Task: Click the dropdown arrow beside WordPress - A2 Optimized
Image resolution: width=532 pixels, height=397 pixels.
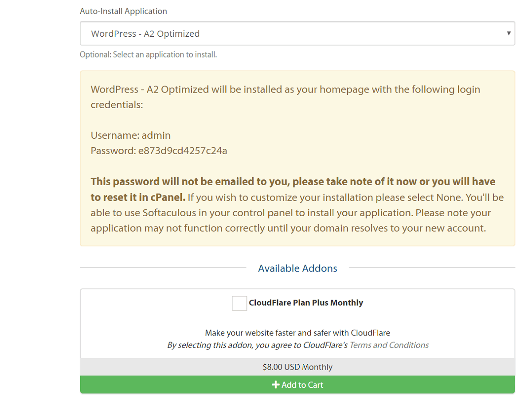Action: [x=509, y=33]
